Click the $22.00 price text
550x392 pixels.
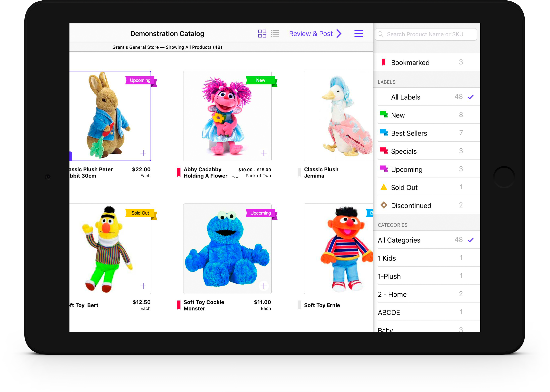[141, 169]
